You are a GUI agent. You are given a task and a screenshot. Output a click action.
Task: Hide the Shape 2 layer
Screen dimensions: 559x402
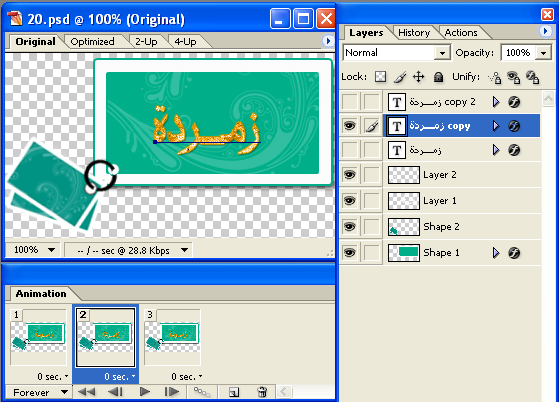[350, 227]
